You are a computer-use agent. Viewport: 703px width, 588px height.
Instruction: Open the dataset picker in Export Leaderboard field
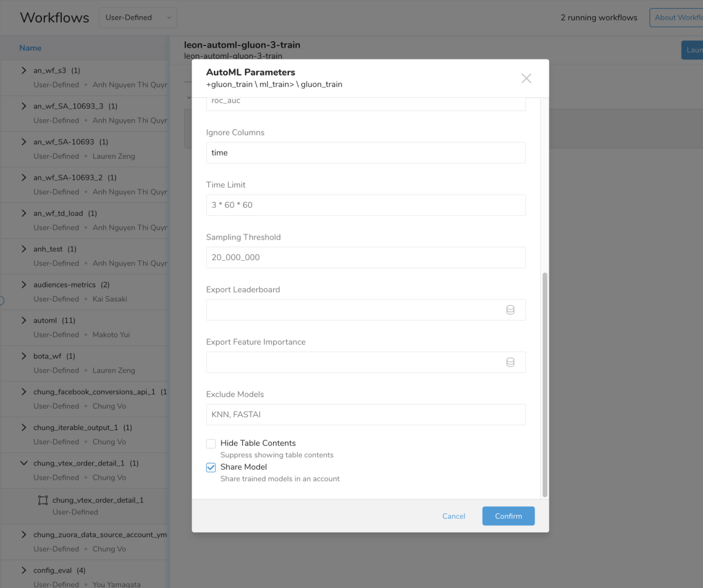[x=510, y=310]
